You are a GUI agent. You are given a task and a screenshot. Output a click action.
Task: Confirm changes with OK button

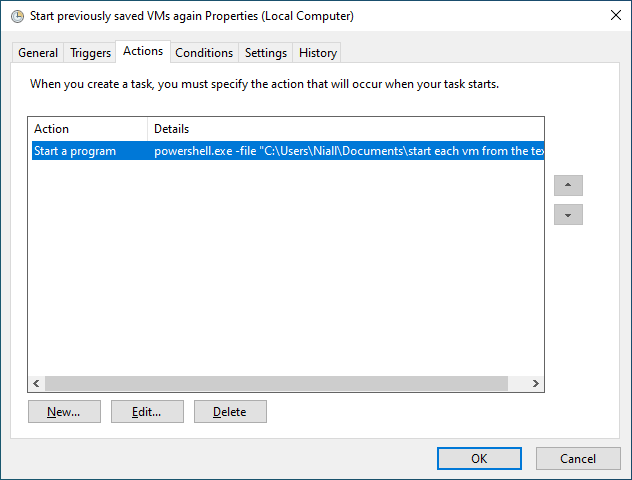(x=479, y=459)
